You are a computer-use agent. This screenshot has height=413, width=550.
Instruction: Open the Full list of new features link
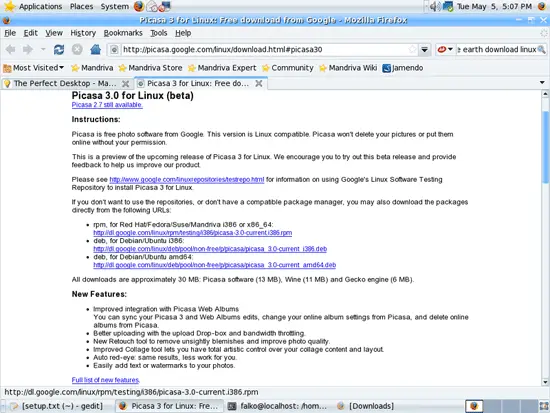106,380
